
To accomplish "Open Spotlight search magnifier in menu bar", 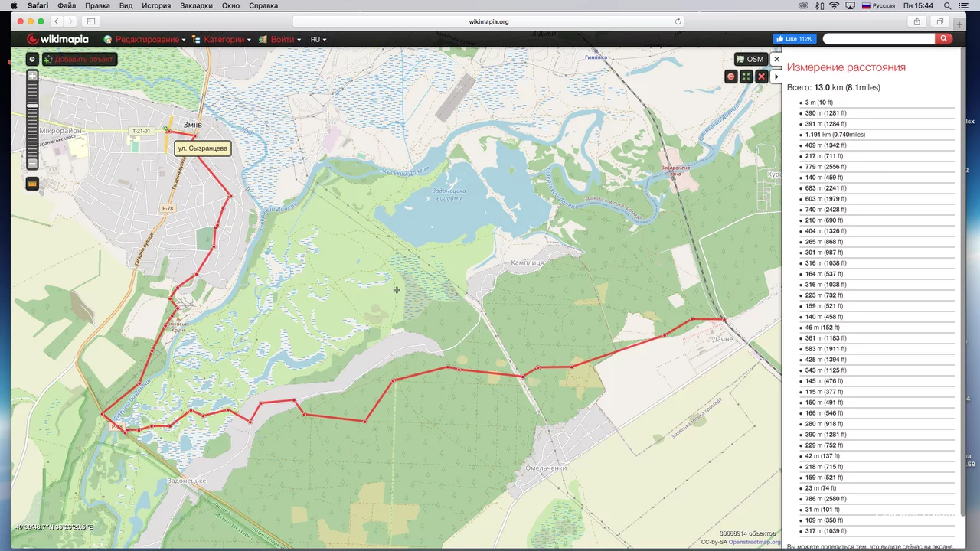I will [x=947, y=5].
